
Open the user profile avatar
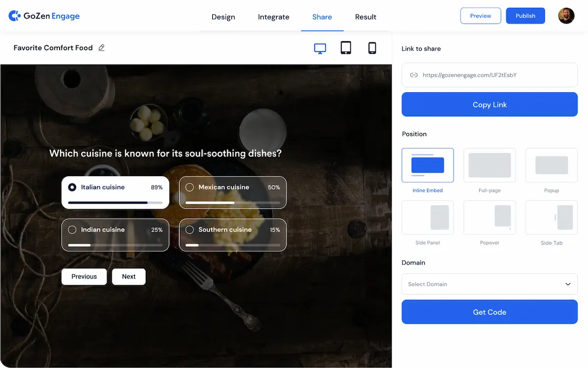click(x=566, y=16)
